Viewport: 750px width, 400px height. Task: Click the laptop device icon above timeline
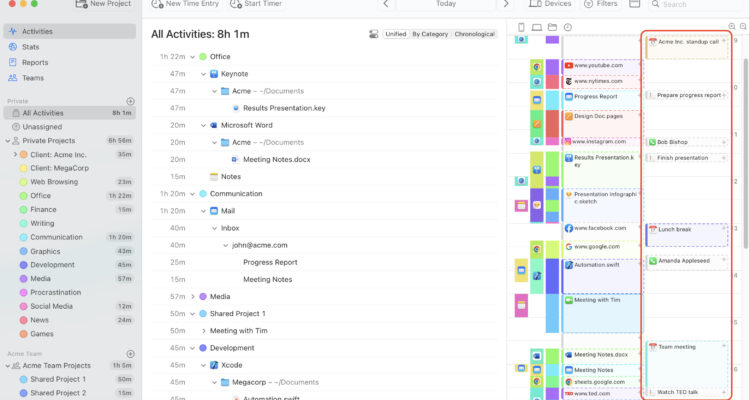point(537,27)
